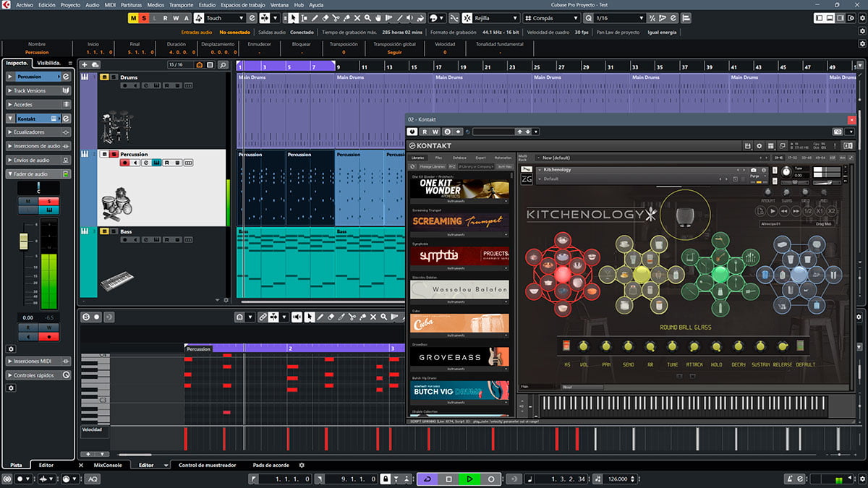Expand Inserciones MIDI inspector section
The width and height of the screenshot is (868, 488).
pyautogui.click(x=38, y=361)
